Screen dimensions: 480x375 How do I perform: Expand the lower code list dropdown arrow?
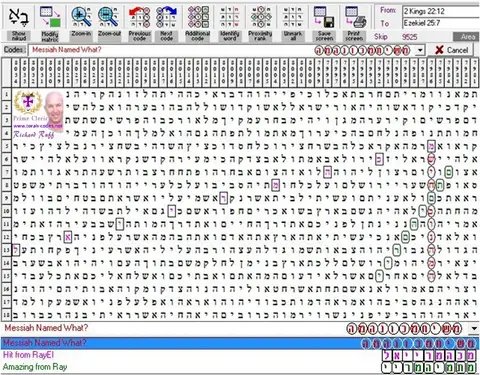tap(474, 328)
